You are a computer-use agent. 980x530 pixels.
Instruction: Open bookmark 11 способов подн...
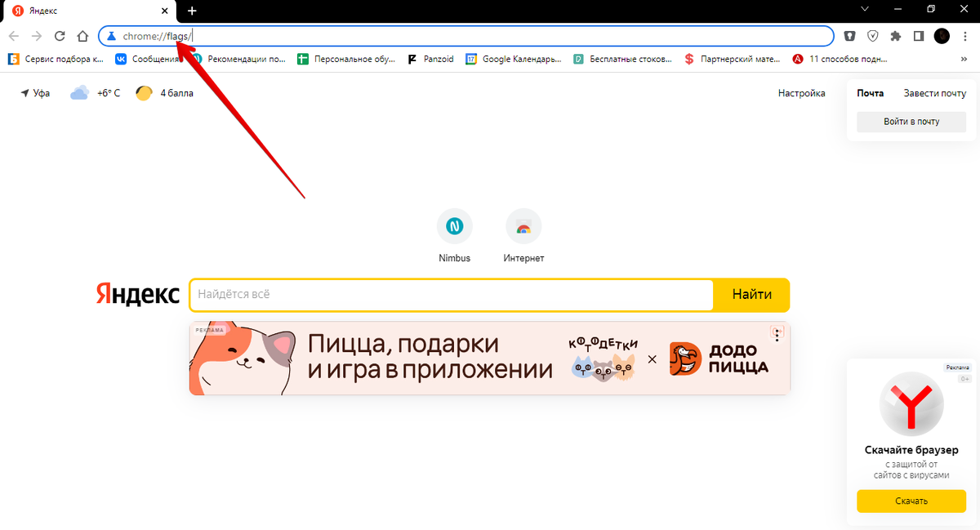tap(840, 59)
